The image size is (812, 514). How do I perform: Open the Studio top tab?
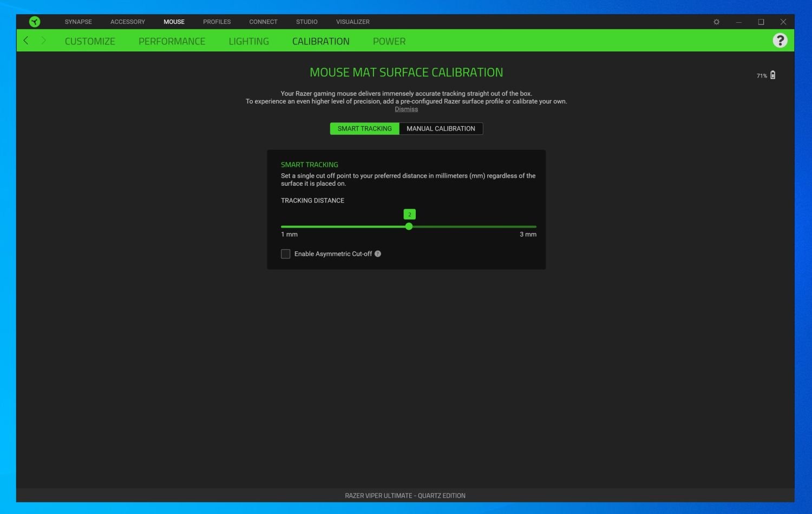307,22
